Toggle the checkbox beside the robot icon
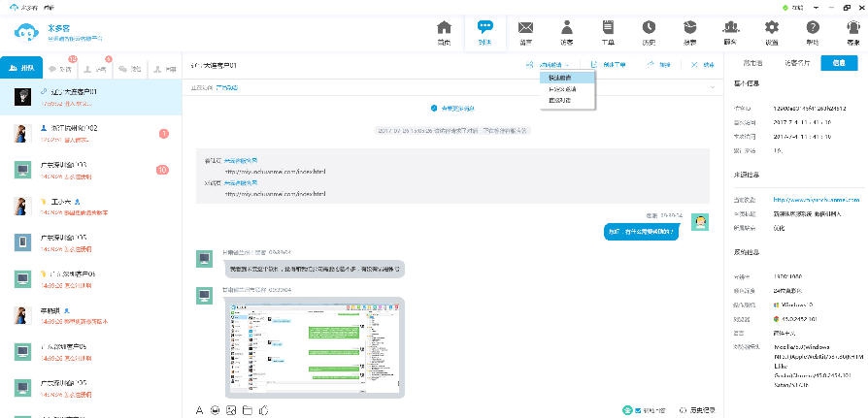 [x=638, y=411]
